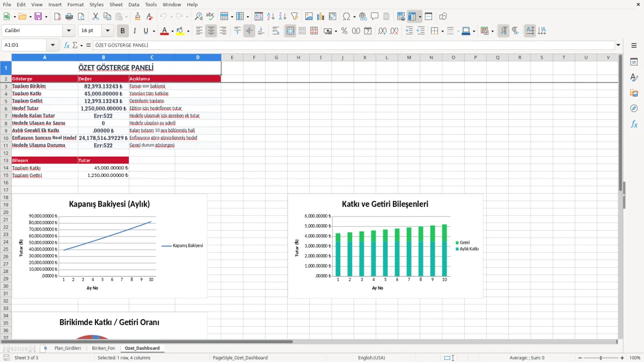The width and height of the screenshot is (644, 362).
Task: Click the Kapanış Bakiyesi line chart
Action: point(109,246)
